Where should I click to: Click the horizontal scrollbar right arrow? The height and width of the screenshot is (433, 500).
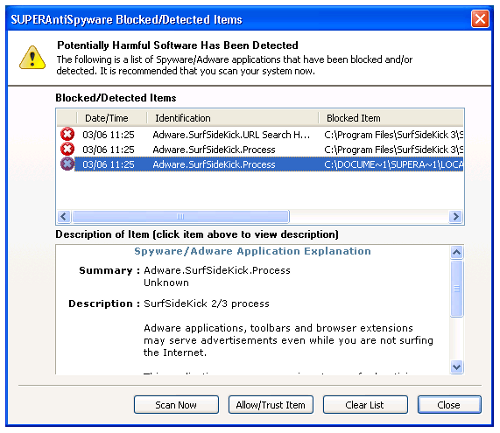[455, 217]
